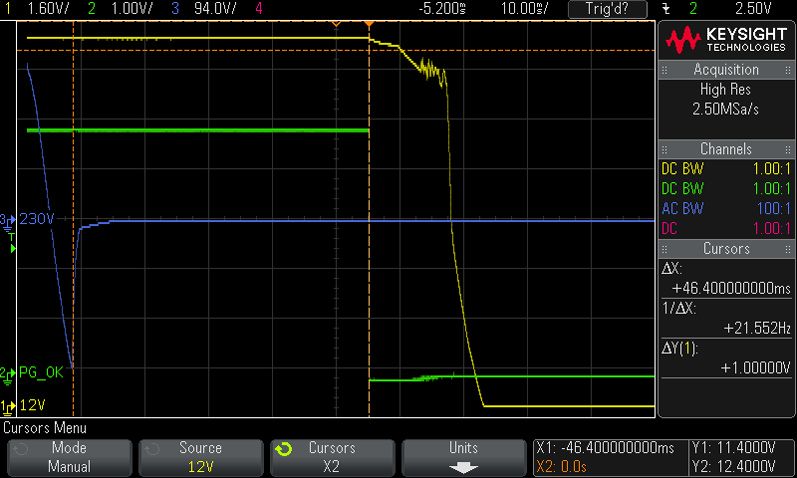Screen dimensions: 797x478
Task: Click the Channels panel right grip icon
Action: (x=788, y=150)
